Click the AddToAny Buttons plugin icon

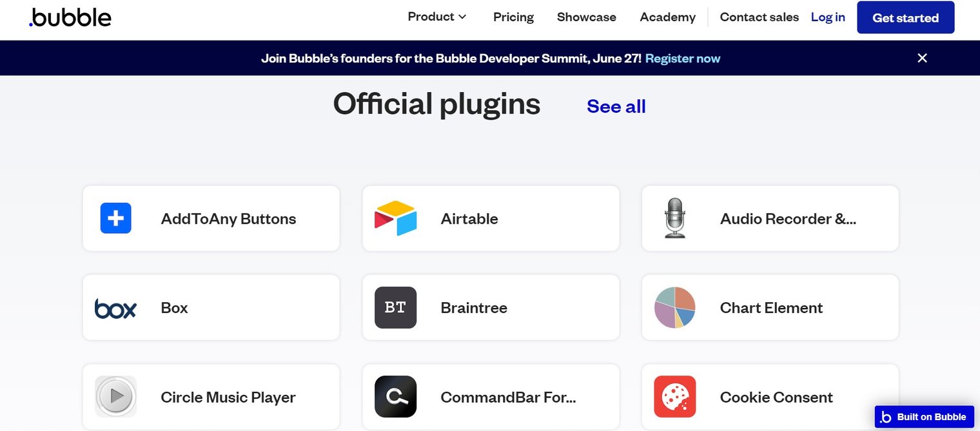point(115,218)
